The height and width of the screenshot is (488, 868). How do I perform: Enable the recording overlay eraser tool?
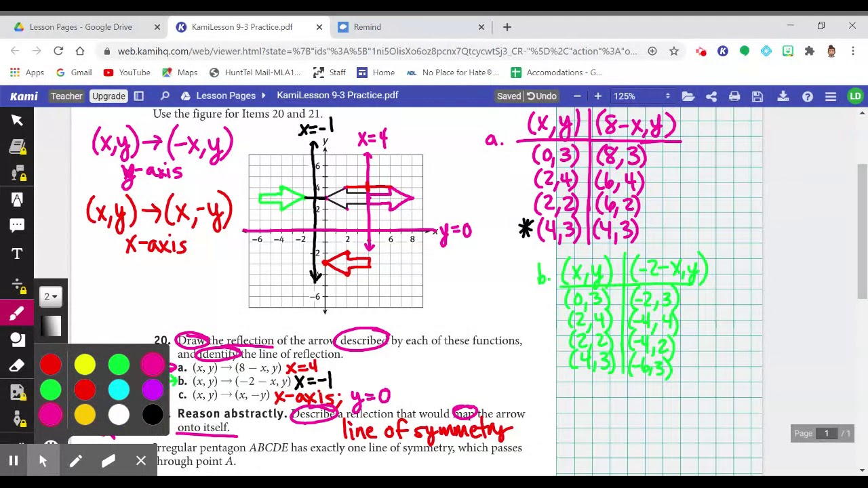point(108,461)
